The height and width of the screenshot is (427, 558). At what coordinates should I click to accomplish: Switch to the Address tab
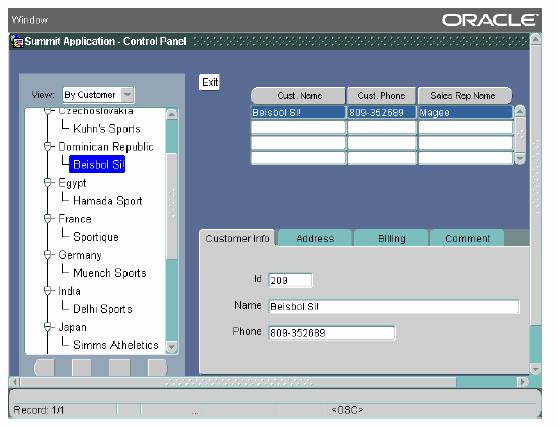[x=315, y=238]
